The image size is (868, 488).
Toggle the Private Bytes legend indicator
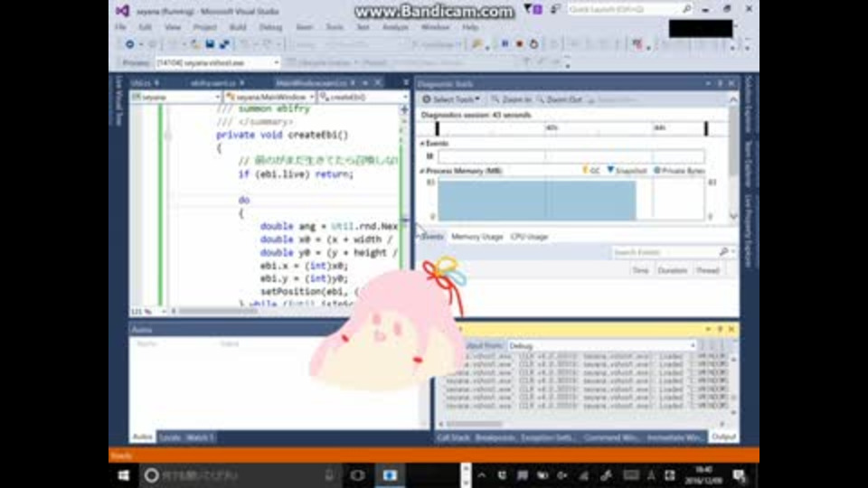pos(657,171)
